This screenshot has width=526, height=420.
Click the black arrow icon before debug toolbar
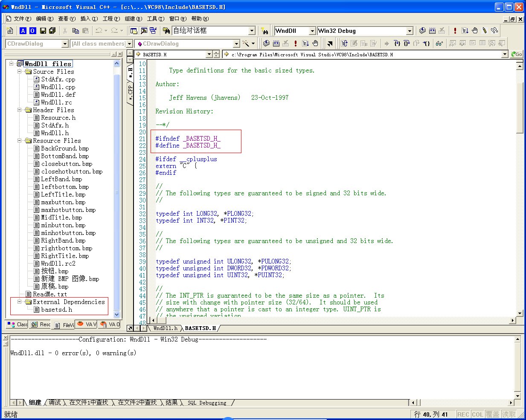click(x=330, y=43)
